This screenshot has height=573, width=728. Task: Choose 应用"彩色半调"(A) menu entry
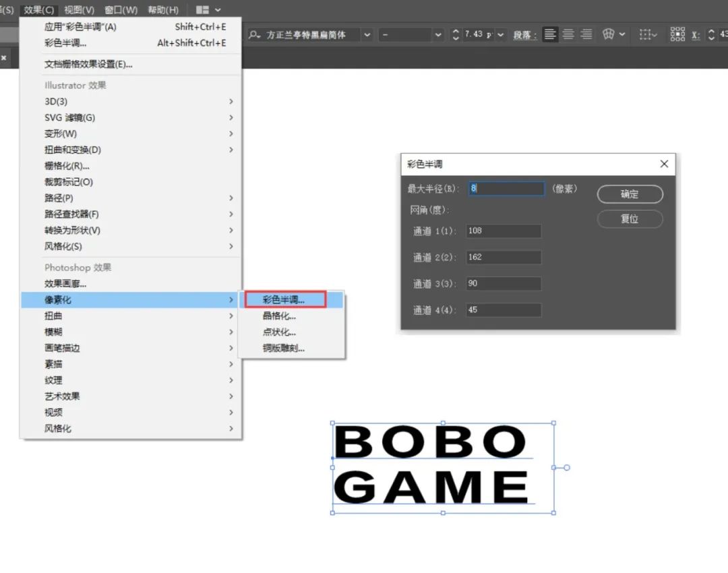coord(131,27)
